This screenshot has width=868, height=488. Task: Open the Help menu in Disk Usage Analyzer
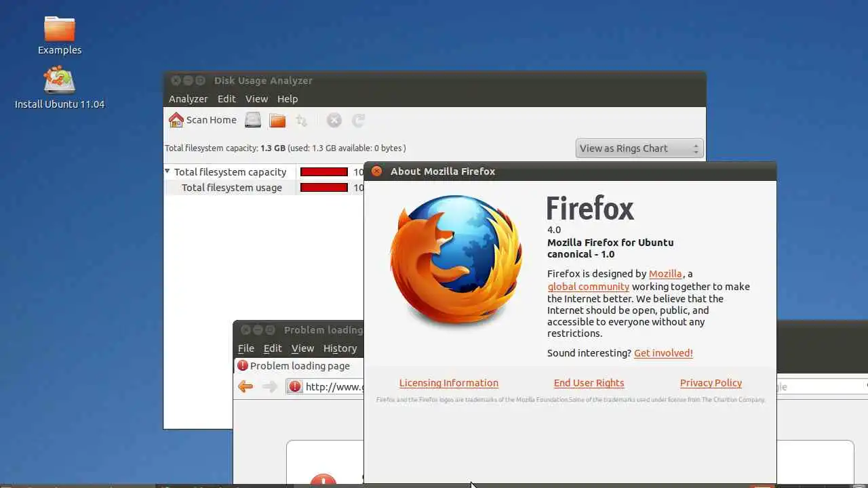pos(288,98)
